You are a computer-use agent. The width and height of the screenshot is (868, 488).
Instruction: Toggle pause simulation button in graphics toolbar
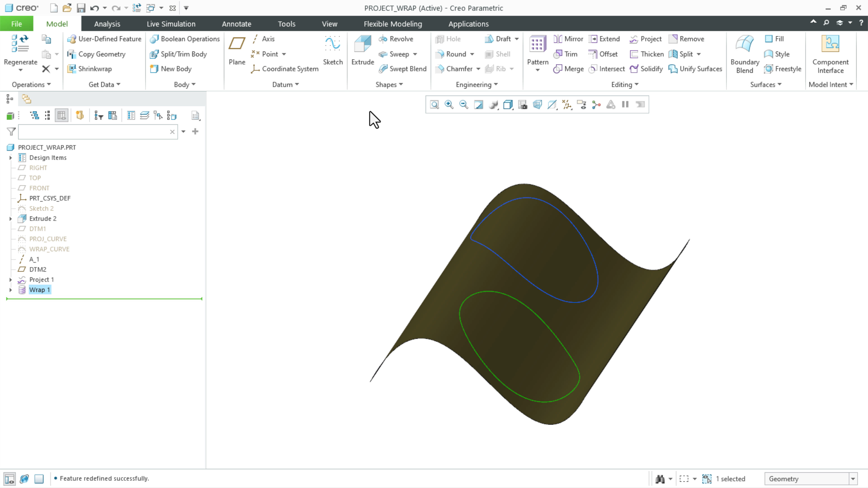coord(625,104)
